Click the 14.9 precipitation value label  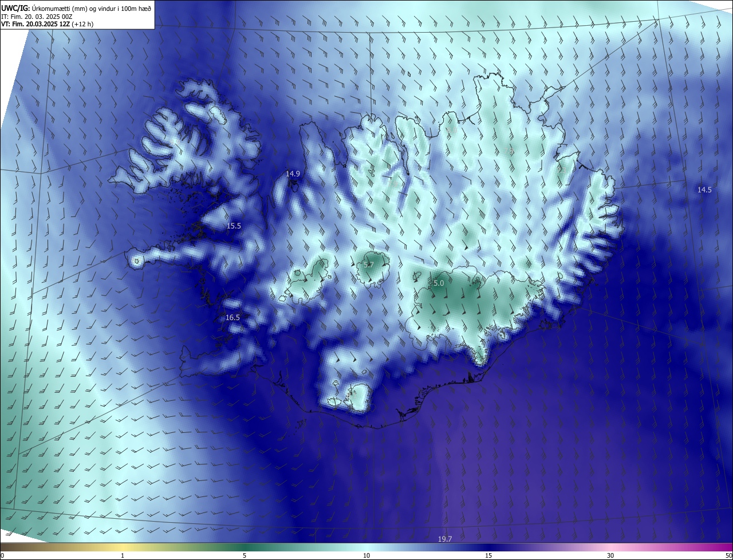[x=293, y=173]
